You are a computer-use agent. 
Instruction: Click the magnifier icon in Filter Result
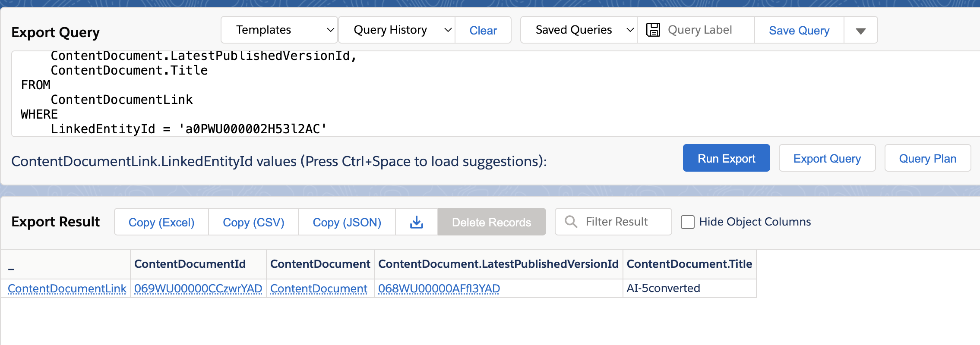571,222
